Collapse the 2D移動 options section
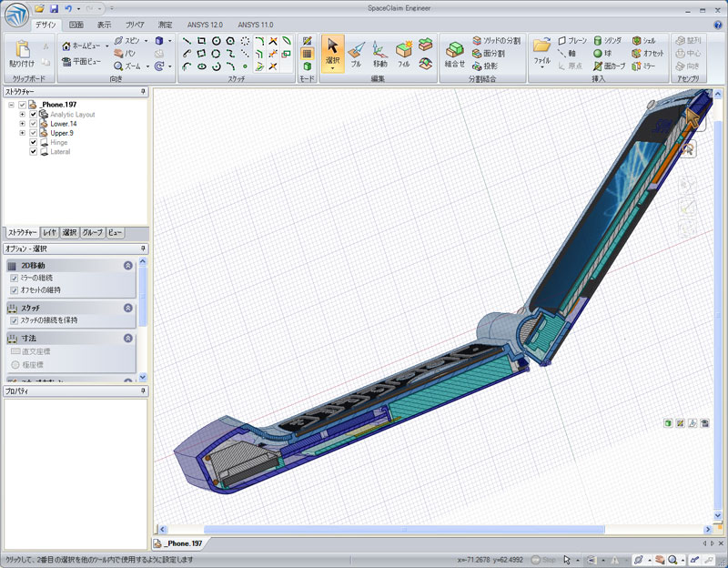The image size is (728, 568). (128, 265)
